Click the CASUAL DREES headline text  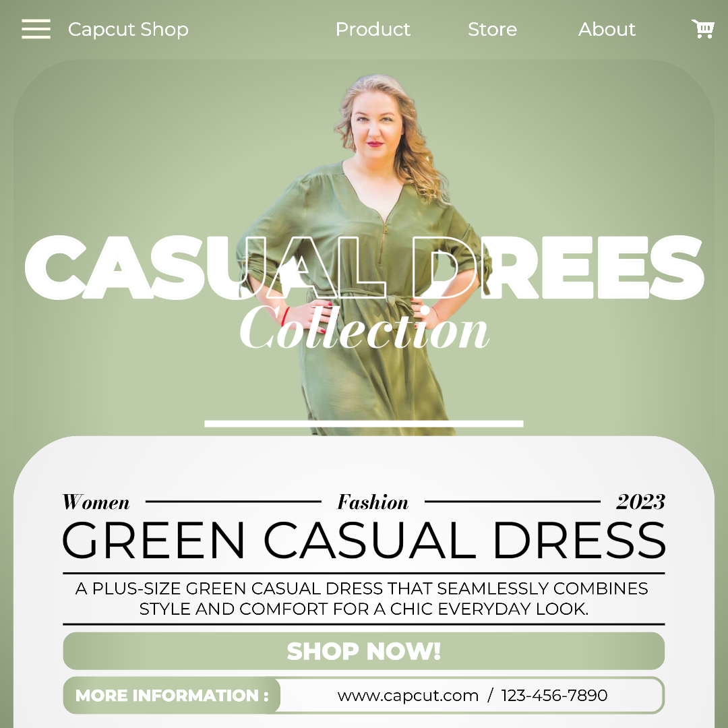click(364, 268)
